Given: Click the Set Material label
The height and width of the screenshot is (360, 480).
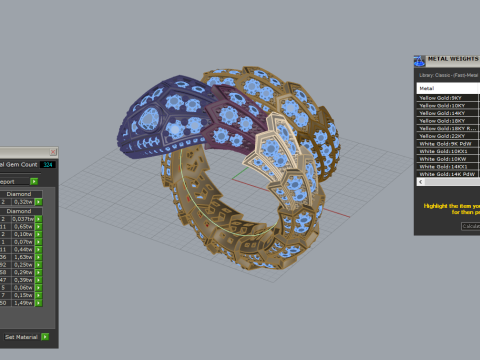Looking at the screenshot, I should (x=21, y=337).
